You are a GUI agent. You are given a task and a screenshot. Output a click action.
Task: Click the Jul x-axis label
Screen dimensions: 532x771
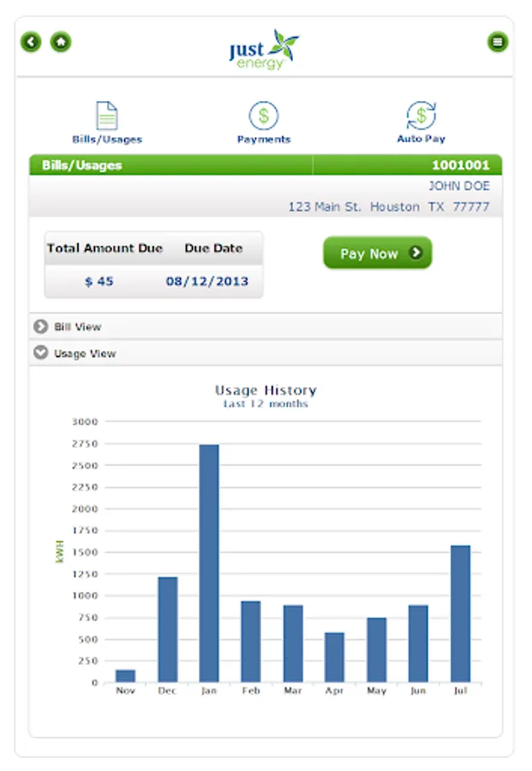pyautogui.click(x=461, y=690)
